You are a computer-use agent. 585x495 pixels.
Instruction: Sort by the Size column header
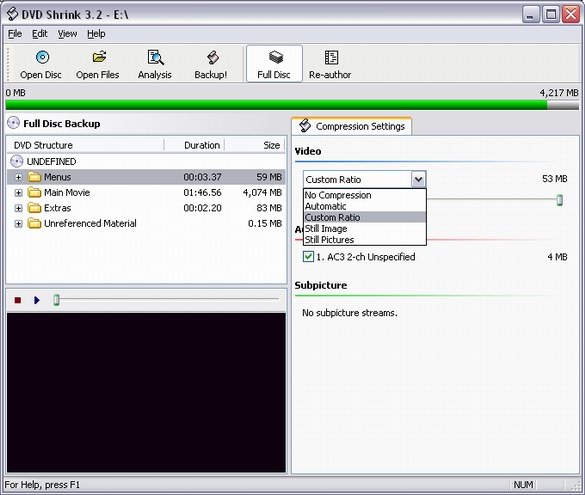click(255, 145)
